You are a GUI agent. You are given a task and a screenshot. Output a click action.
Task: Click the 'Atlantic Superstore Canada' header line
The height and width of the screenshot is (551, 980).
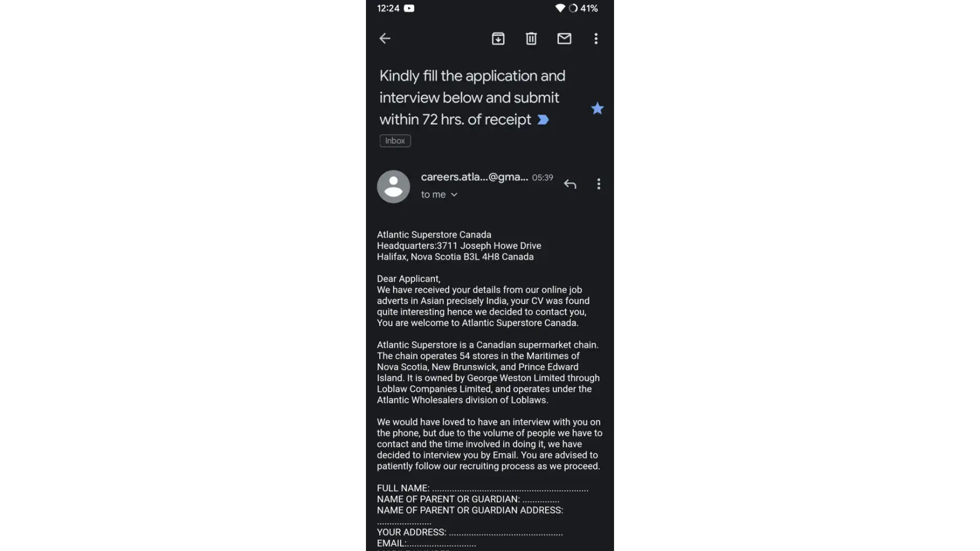click(x=434, y=235)
